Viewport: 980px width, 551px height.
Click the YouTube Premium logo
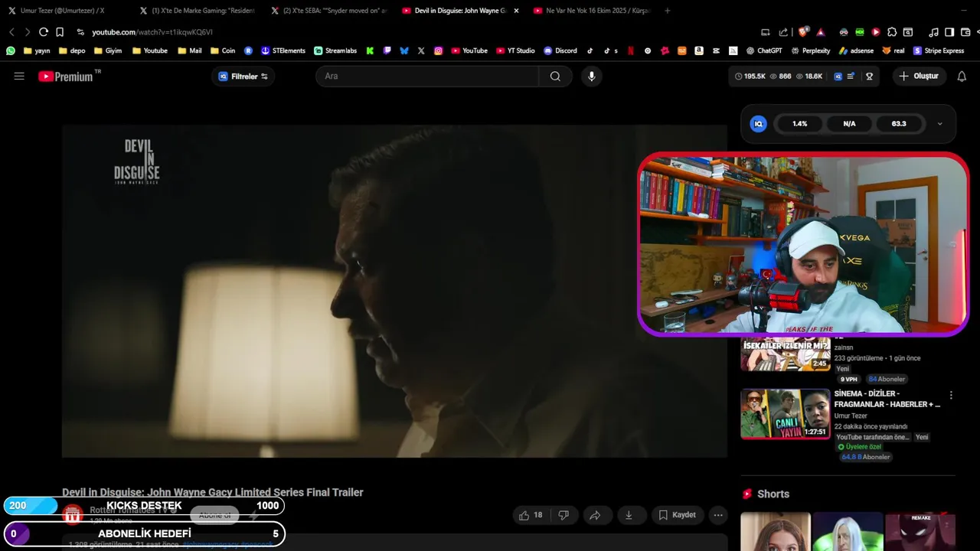click(69, 76)
